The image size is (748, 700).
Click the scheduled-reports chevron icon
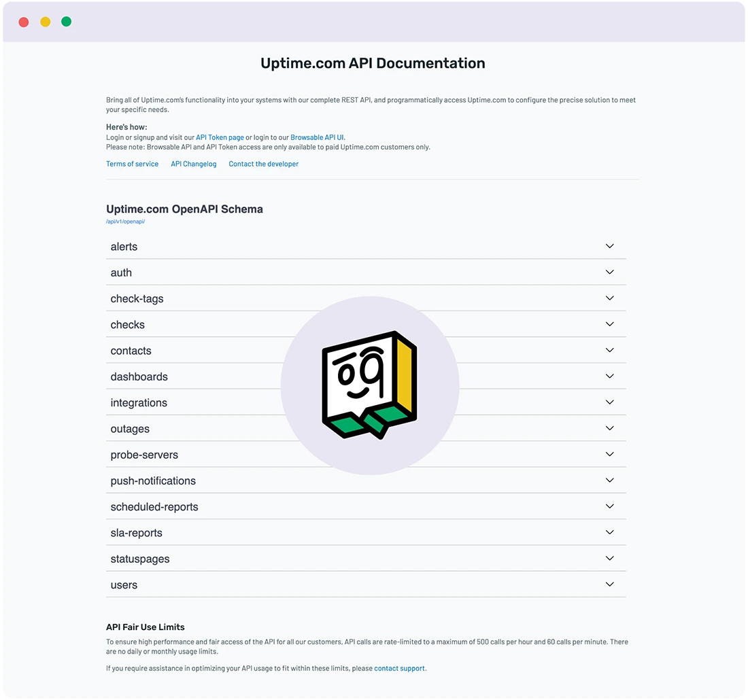tap(609, 506)
